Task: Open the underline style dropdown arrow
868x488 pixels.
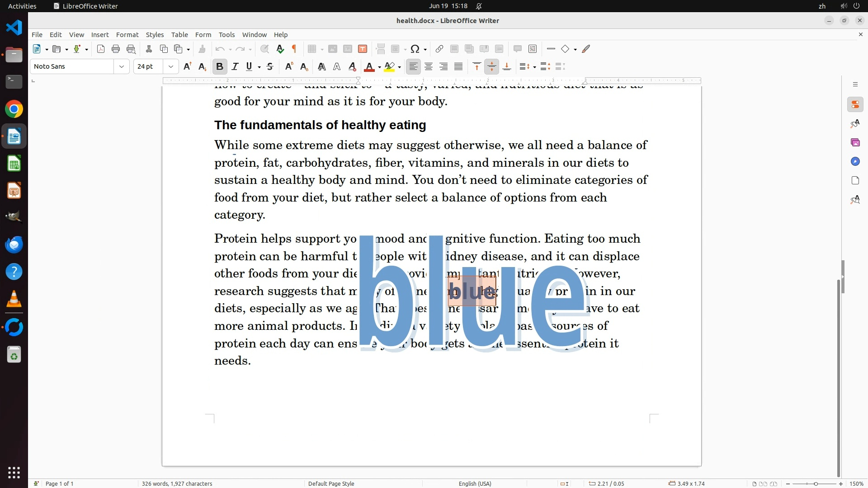Action: tap(259, 67)
